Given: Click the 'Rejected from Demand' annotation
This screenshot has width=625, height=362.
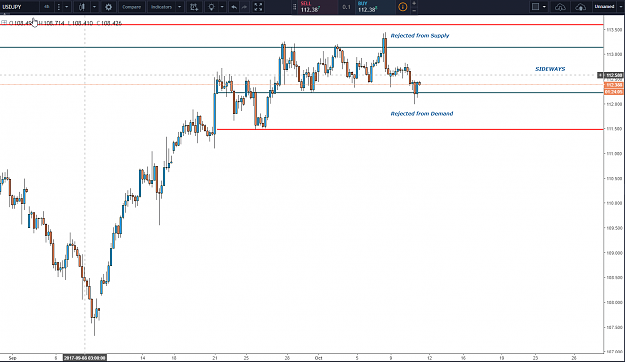Looking at the screenshot, I should point(422,114).
